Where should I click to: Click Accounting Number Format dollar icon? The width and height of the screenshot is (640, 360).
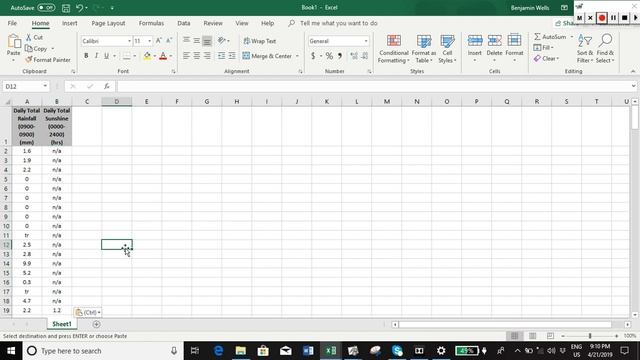tap(313, 56)
